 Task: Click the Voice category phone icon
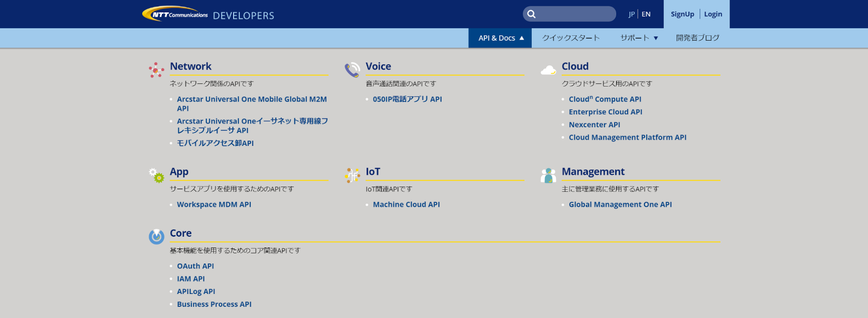click(x=352, y=70)
